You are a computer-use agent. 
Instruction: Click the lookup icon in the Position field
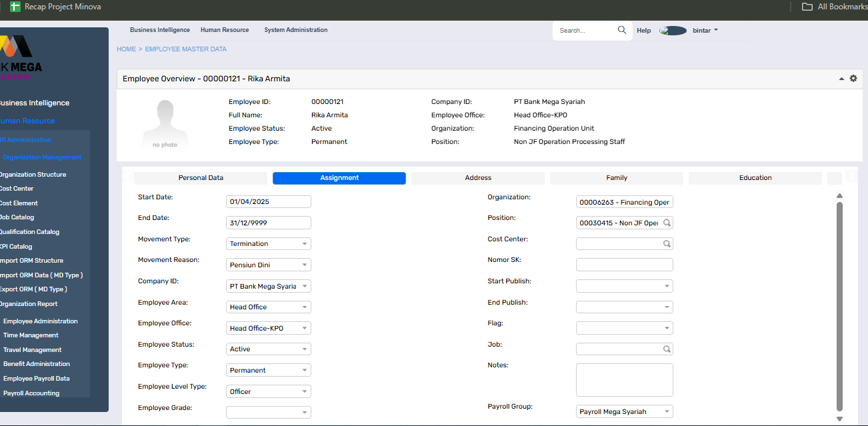667,223
